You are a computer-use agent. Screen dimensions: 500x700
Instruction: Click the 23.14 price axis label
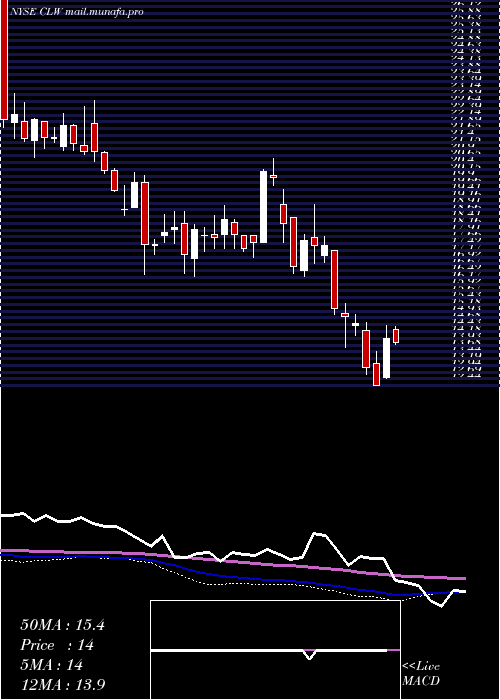pyautogui.click(x=467, y=84)
